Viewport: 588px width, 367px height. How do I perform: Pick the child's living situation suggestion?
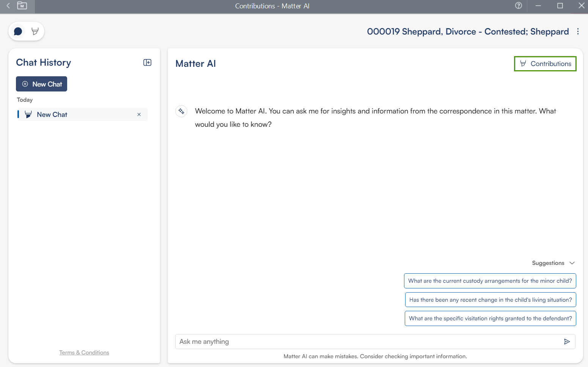pyautogui.click(x=490, y=300)
